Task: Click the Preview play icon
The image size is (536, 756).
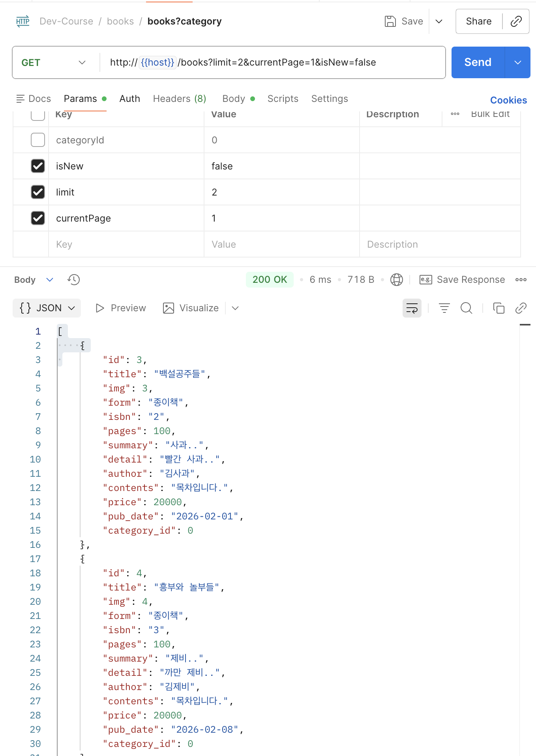Action: point(100,308)
